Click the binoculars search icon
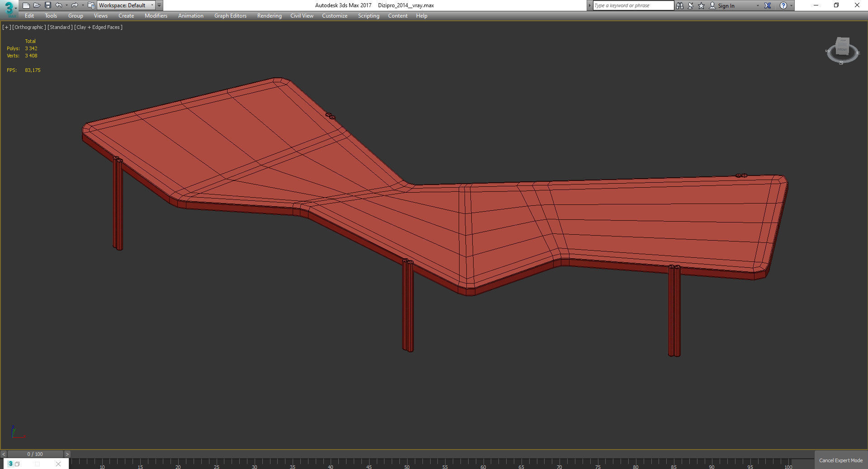The image size is (868, 469). (x=680, y=5)
